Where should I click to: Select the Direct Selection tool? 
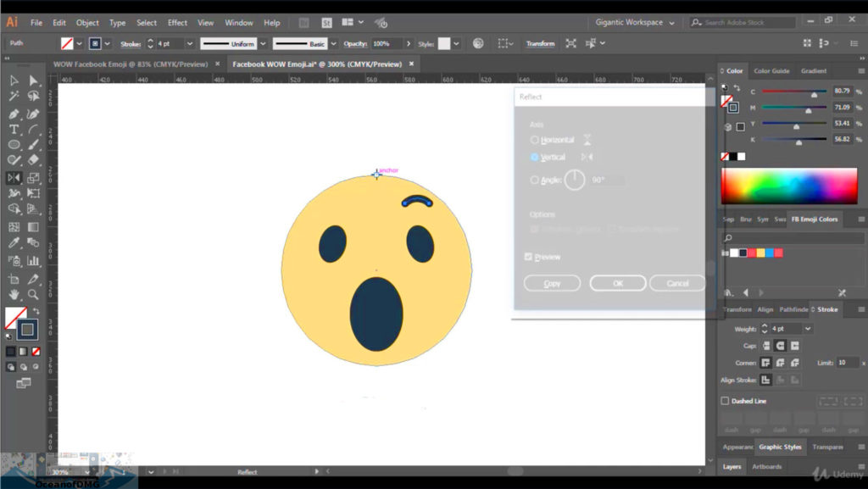[33, 81]
